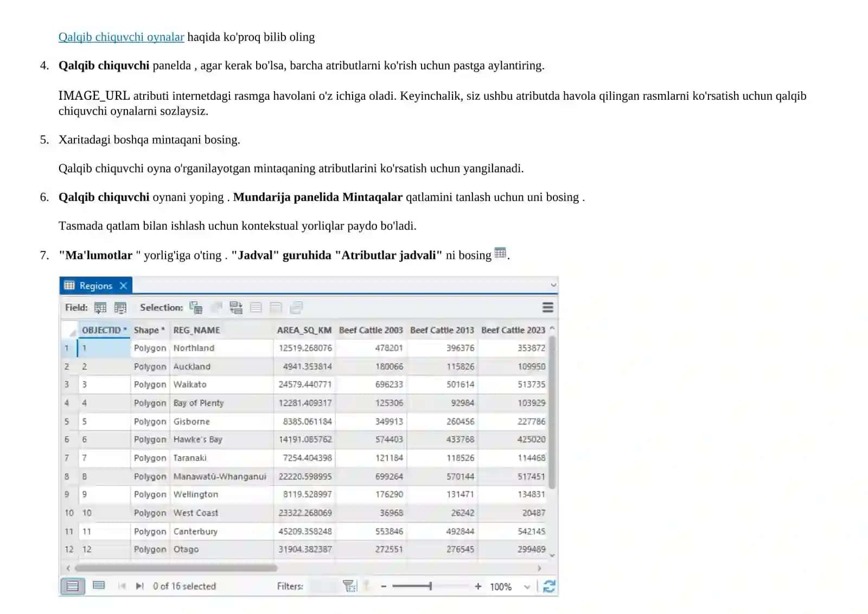Open the Qalqib chiquvchi oynalar link
The width and height of the screenshot is (868, 614).
(x=122, y=37)
